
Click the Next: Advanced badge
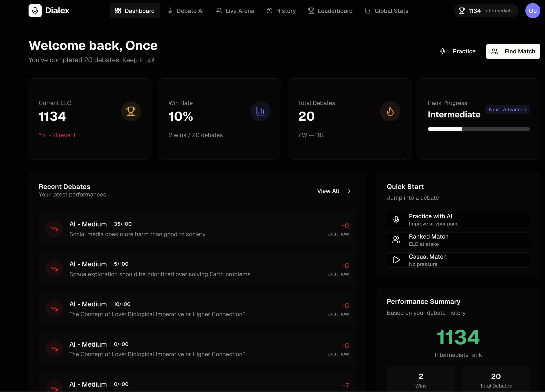tap(507, 110)
